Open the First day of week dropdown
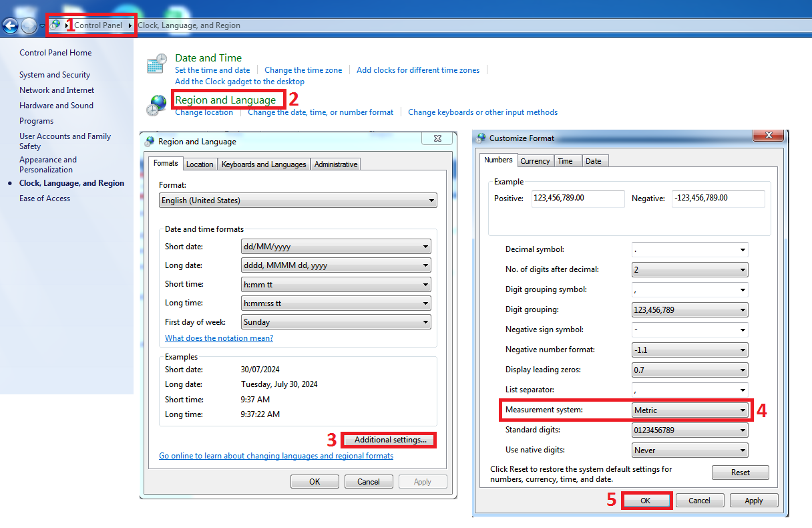This screenshot has height=528, width=812. tap(335, 322)
